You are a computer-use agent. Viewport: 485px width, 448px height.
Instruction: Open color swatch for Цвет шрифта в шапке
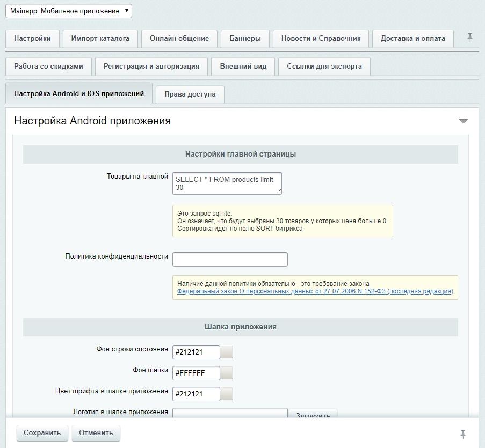click(x=226, y=394)
